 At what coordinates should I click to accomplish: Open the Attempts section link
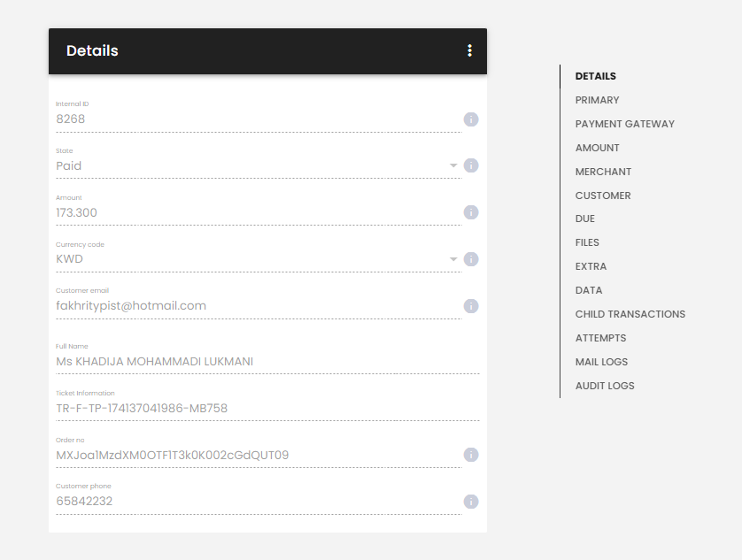[600, 338]
